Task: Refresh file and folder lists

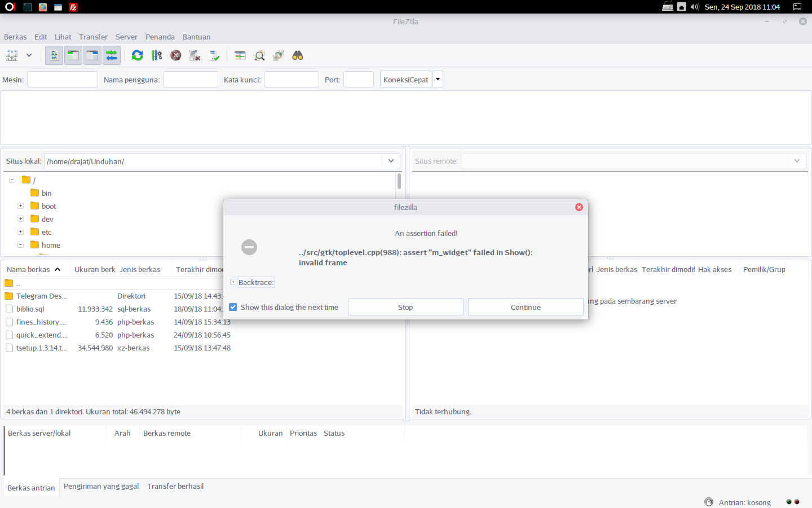Action: click(137, 55)
